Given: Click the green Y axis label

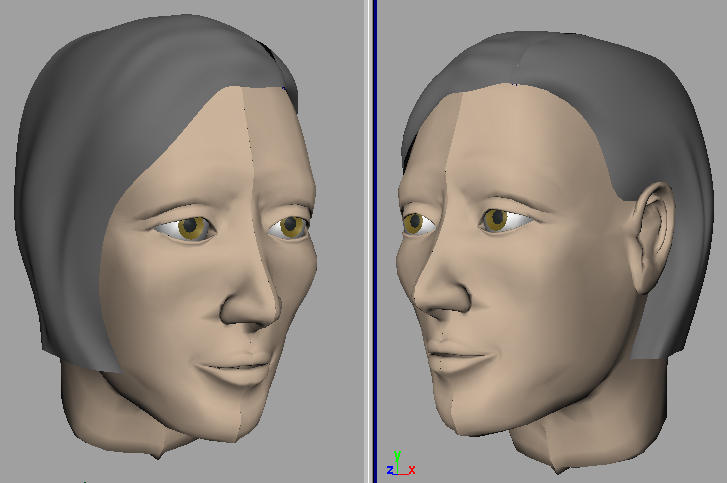Looking at the screenshot, I should [x=397, y=455].
